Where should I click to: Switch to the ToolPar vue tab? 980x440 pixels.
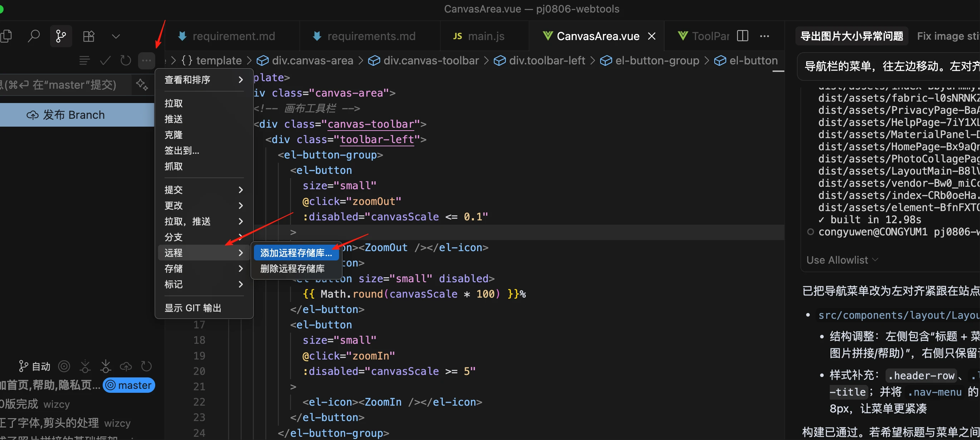[x=704, y=36]
